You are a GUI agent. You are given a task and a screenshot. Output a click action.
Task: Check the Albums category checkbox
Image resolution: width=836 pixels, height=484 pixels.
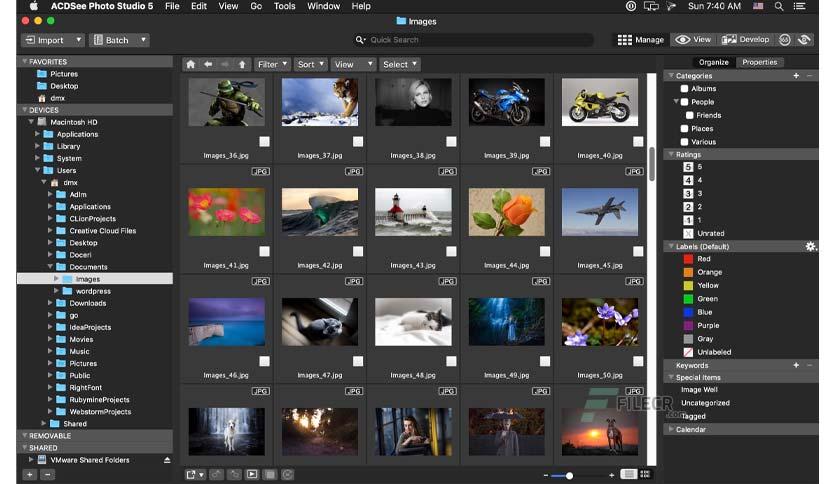click(685, 88)
